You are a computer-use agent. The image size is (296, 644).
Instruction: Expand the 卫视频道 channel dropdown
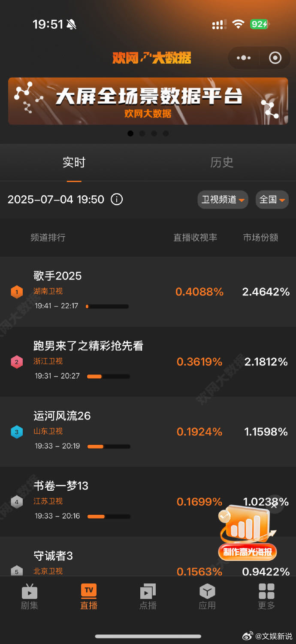[223, 200]
